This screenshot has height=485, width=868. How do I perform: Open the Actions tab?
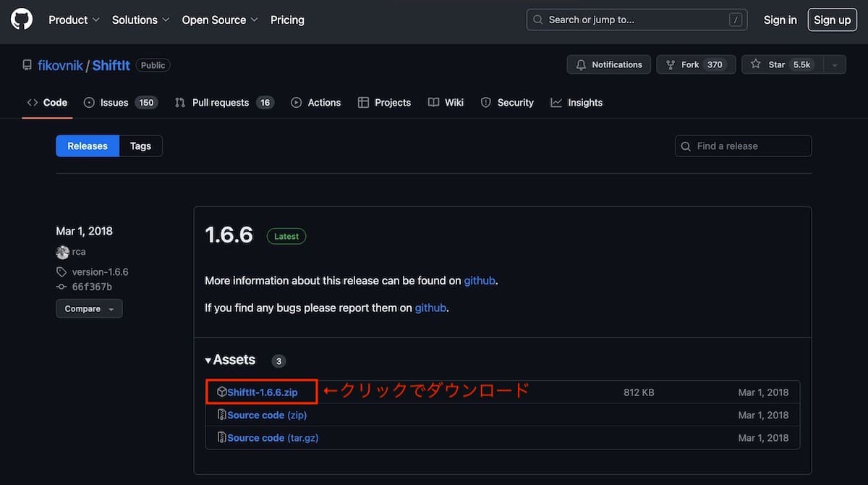(316, 102)
